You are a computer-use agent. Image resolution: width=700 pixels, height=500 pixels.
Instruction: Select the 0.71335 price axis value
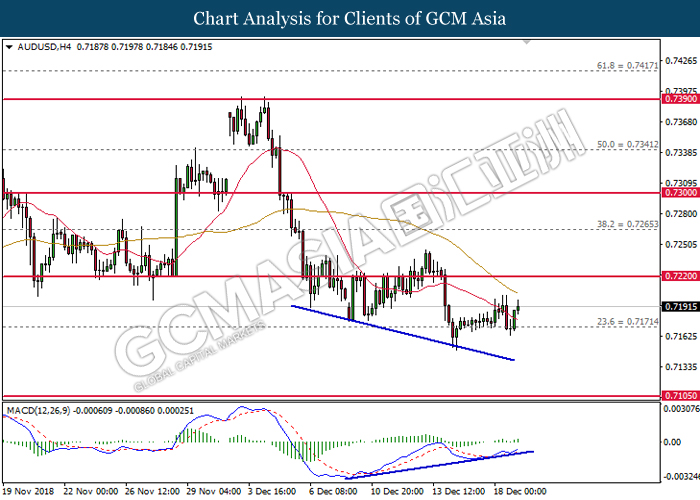pyautogui.click(x=681, y=367)
